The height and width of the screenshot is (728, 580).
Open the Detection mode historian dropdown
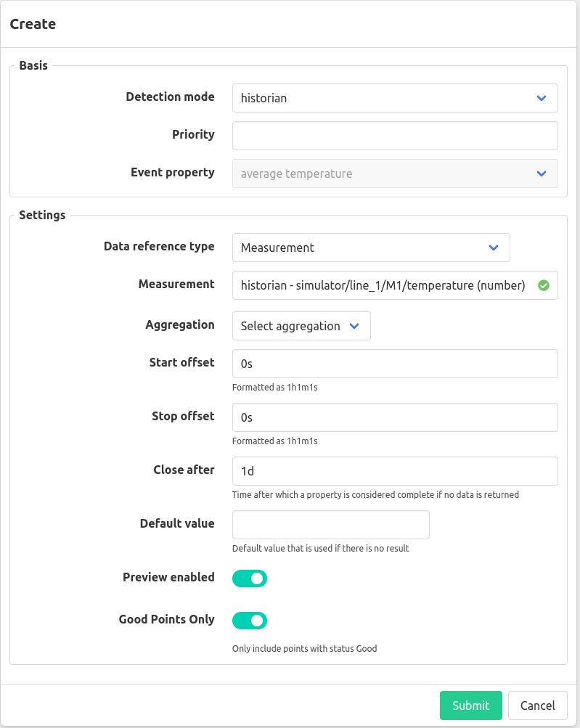pyautogui.click(x=395, y=98)
